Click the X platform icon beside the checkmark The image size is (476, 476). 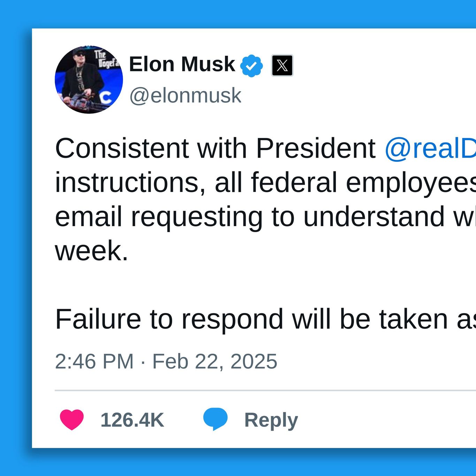point(282,65)
